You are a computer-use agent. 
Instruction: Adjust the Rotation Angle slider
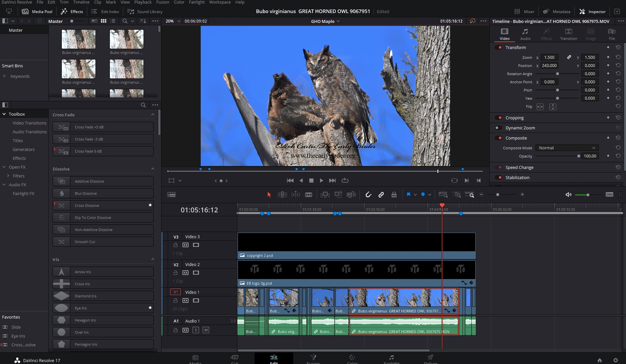557,74
